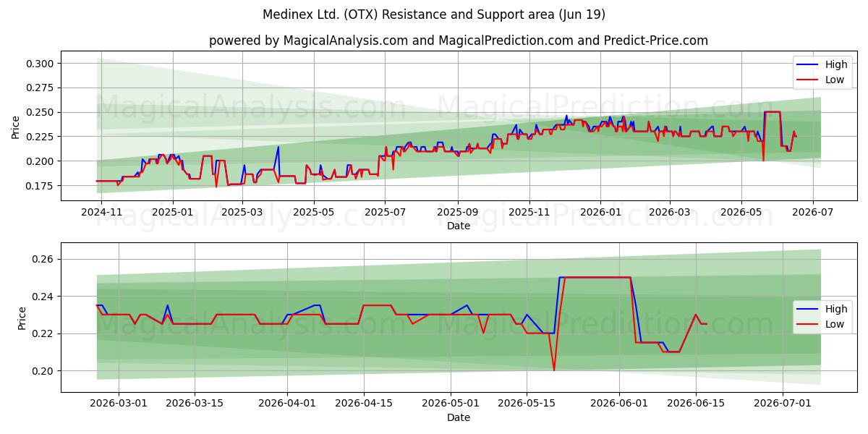
Task: Click 'Low' in the bottom chart legend
Action: tap(834, 324)
